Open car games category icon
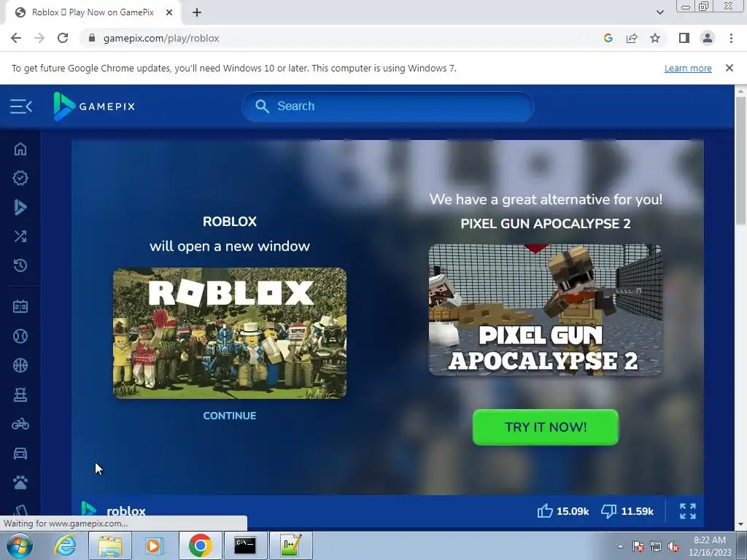This screenshot has height=560, width=747. pos(20,454)
